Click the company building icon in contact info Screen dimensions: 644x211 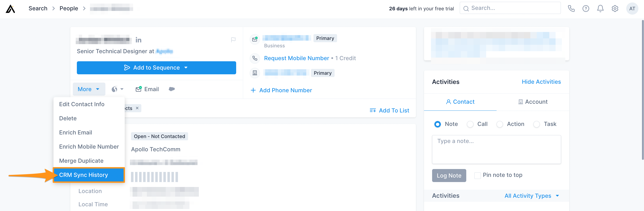255,73
